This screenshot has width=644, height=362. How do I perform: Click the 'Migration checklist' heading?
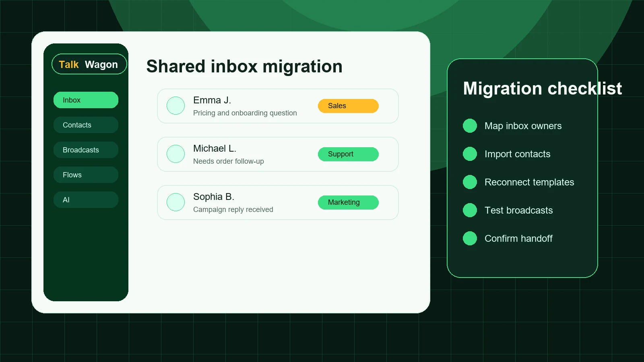tap(543, 88)
